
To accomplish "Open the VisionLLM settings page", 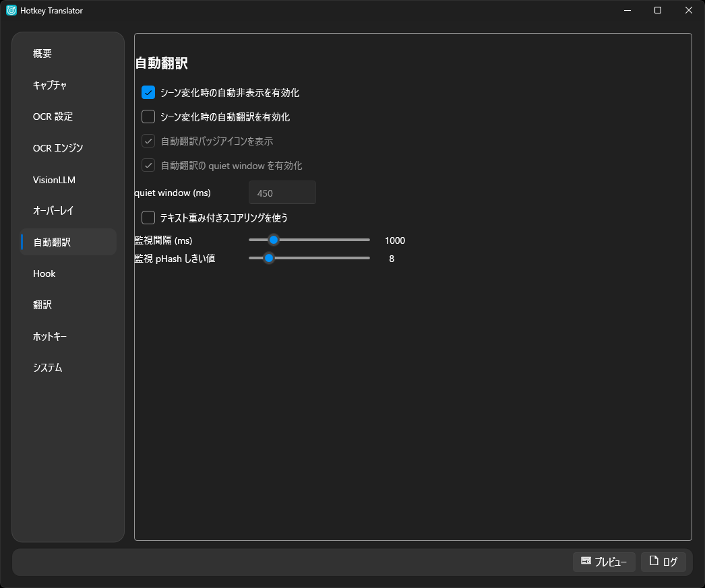I will pyautogui.click(x=68, y=179).
